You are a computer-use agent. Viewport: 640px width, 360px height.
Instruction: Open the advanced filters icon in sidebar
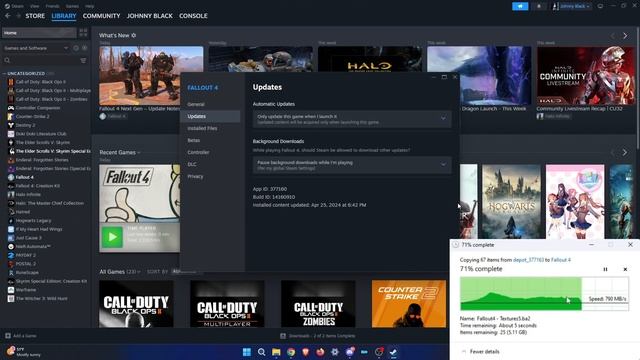point(83,60)
